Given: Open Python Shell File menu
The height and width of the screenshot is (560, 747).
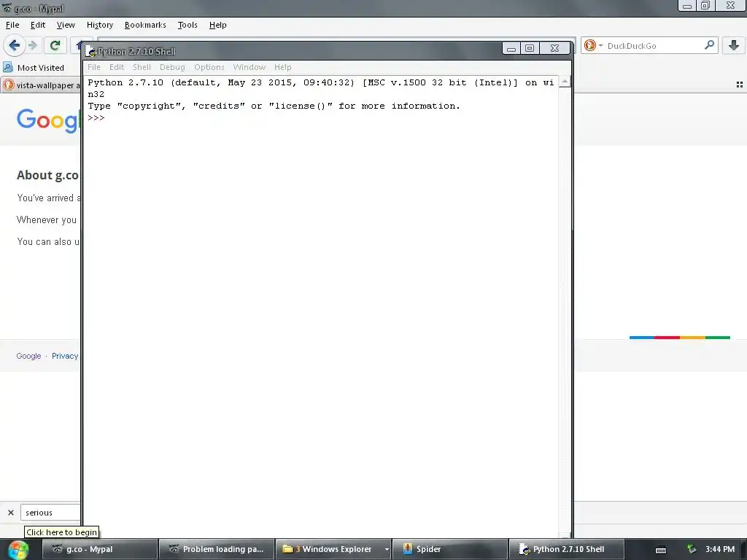Looking at the screenshot, I should click(94, 67).
